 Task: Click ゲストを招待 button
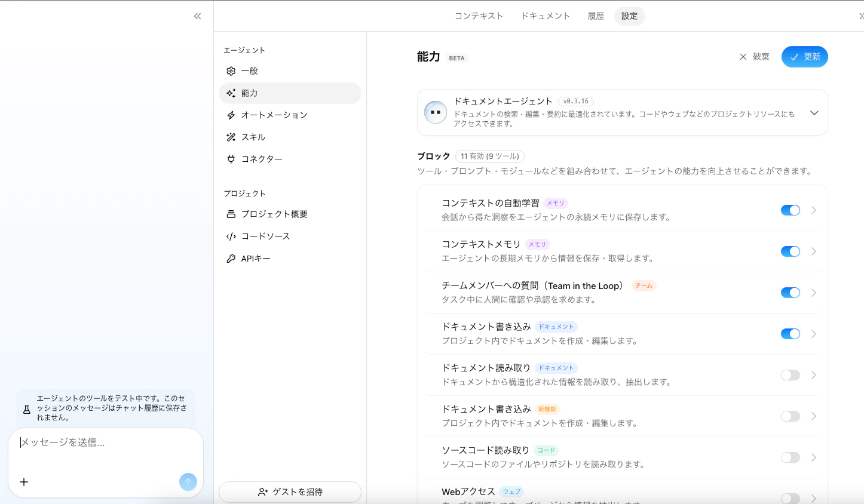(x=290, y=492)
